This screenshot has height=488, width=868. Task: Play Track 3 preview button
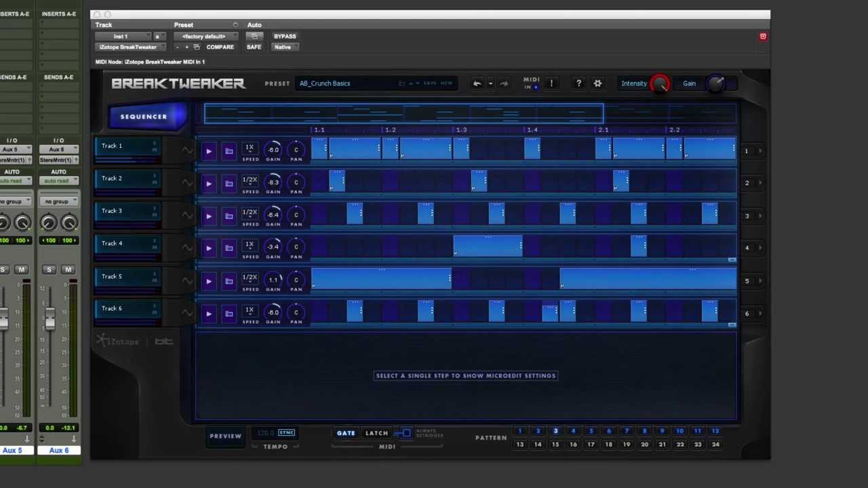coord(209,216)
